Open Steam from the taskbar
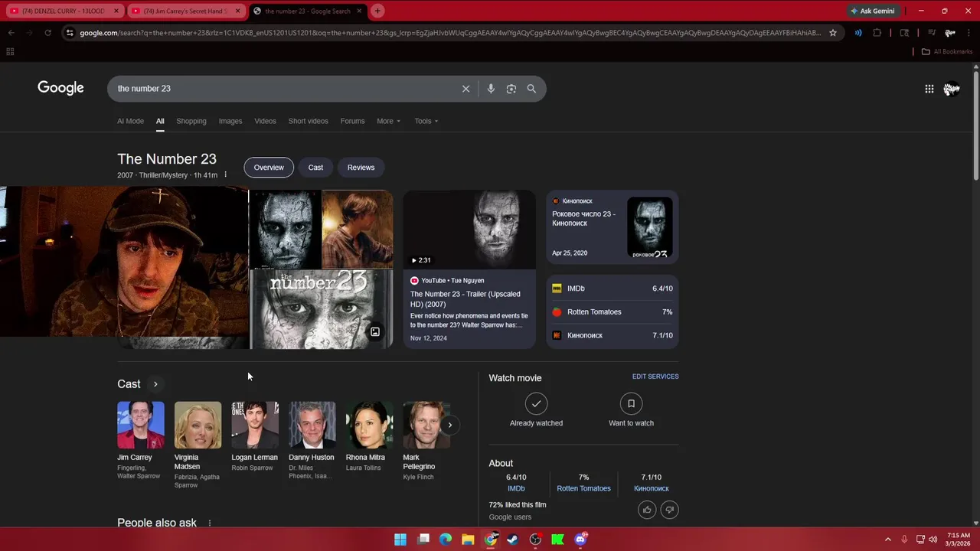The height and width of the screenshot is (551, 980). pyautogui.click(x=513, y=540)
